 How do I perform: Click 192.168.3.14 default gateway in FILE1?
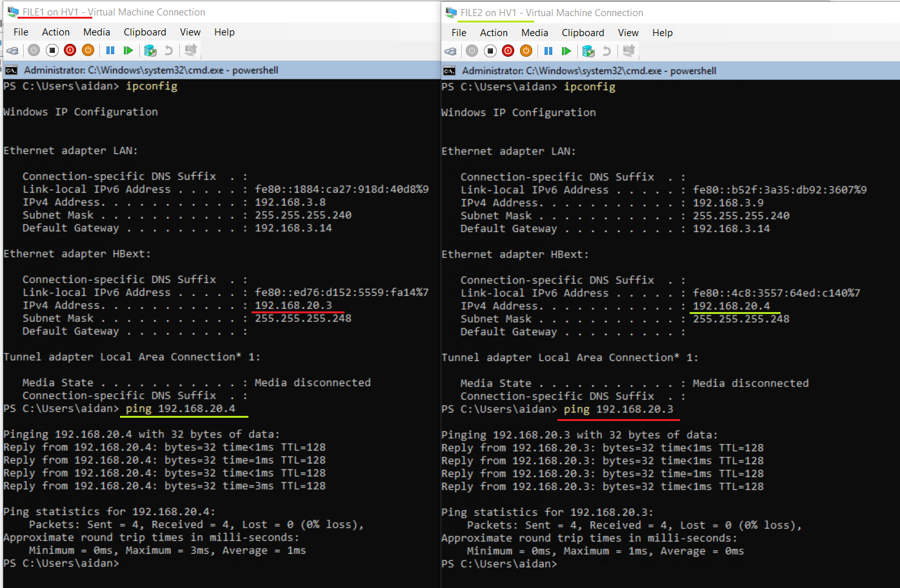click(x=293, y=228)
